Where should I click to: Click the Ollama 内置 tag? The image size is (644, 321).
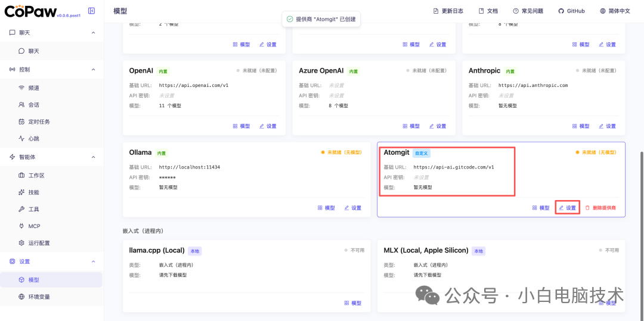pos(161,153)
